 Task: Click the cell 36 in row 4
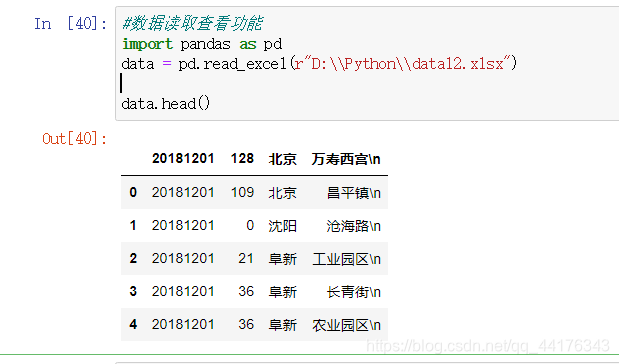(x=246, y=324)
